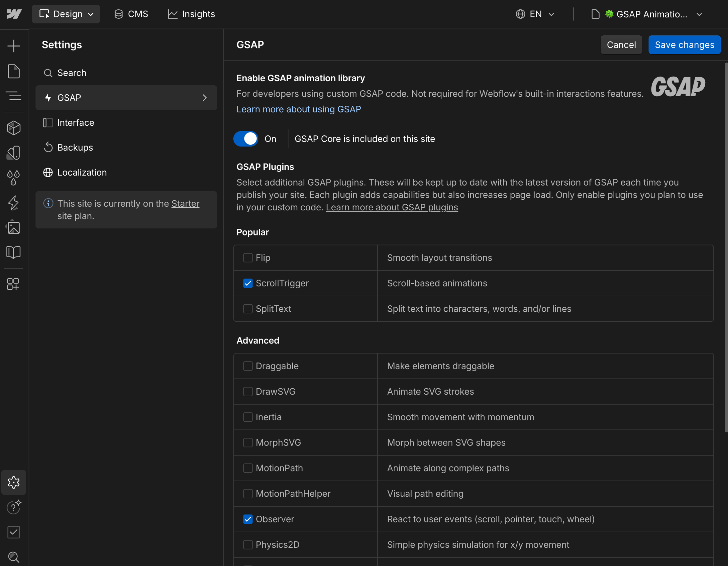728x566 pixels.
Task: Open the Assets panel
Action: [x=14, y=227]
